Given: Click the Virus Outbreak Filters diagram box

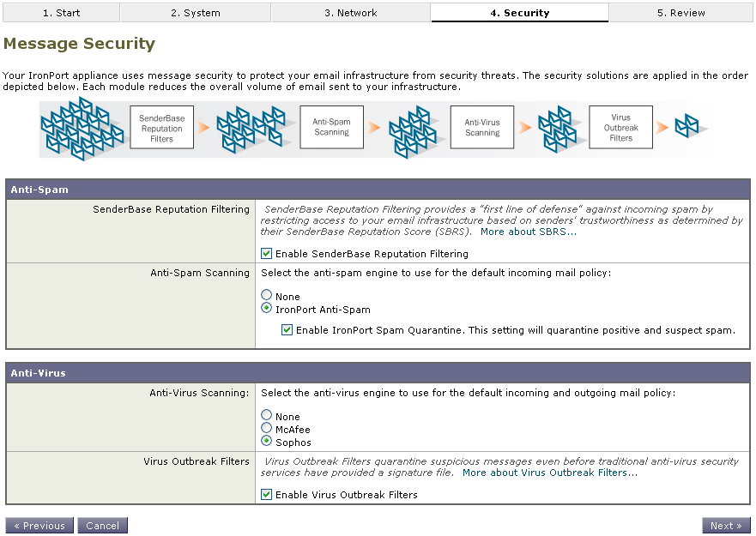Looking at the screenshot, I should pos(621,127).
